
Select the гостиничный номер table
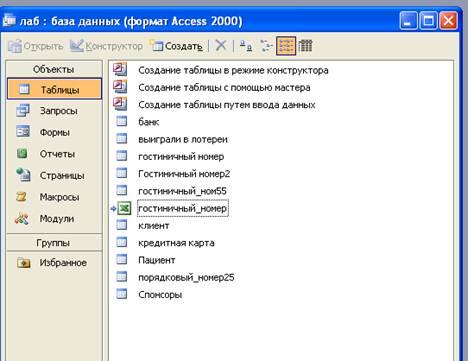pyautogui.click(x=181, y=157)
